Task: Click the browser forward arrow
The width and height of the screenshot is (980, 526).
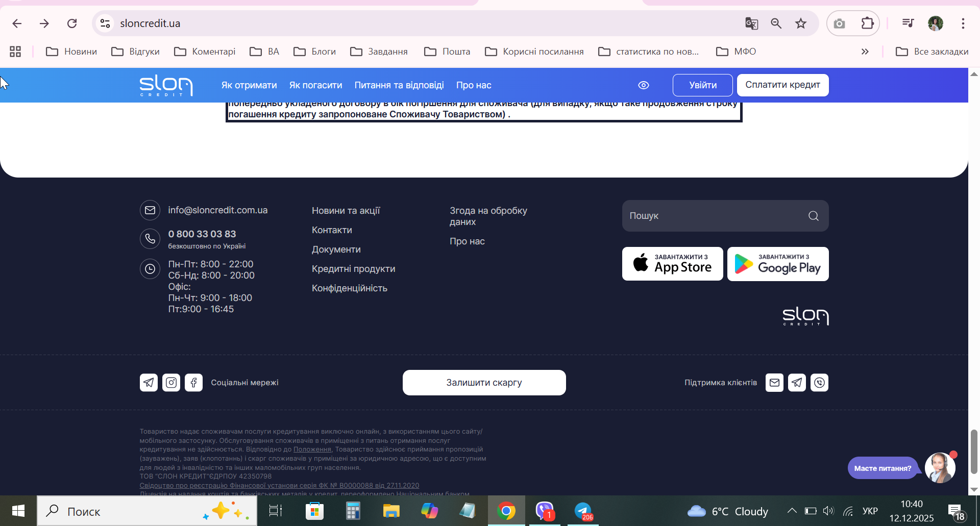Action: coord(44,23)
